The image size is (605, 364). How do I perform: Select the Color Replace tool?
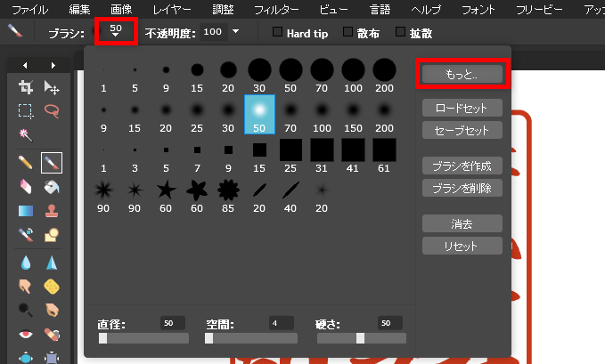tap(26, 234)
